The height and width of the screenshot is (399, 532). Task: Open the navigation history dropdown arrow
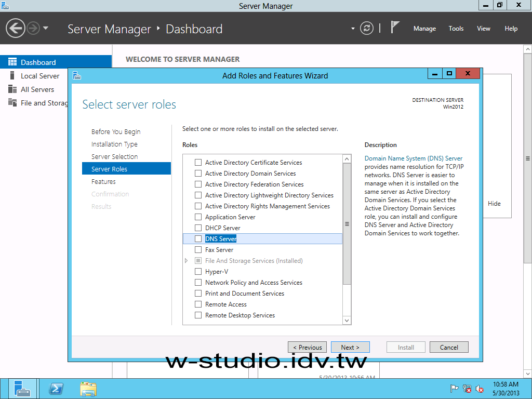click(46, 28)
